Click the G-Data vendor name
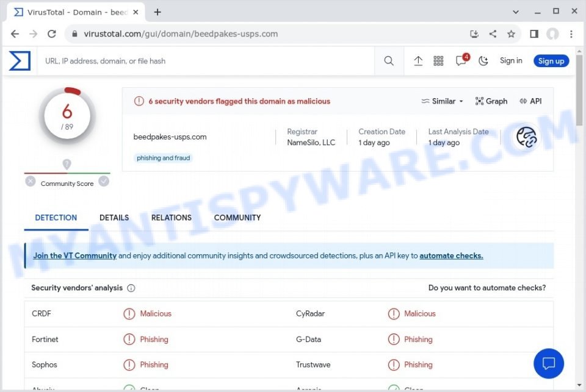 (308, 340)
